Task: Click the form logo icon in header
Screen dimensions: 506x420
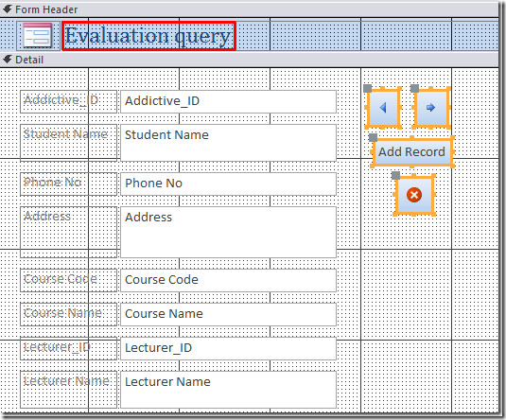Action: [38, 35]
